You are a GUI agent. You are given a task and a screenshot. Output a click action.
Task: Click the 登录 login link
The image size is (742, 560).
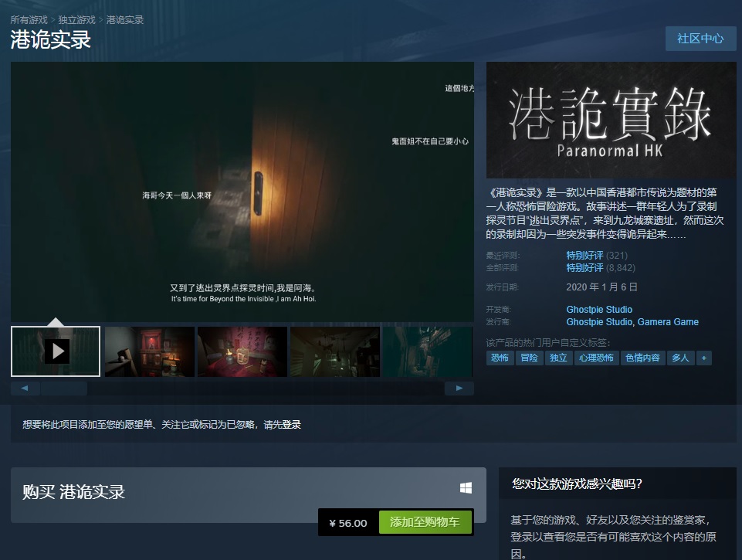coord(292,425)
